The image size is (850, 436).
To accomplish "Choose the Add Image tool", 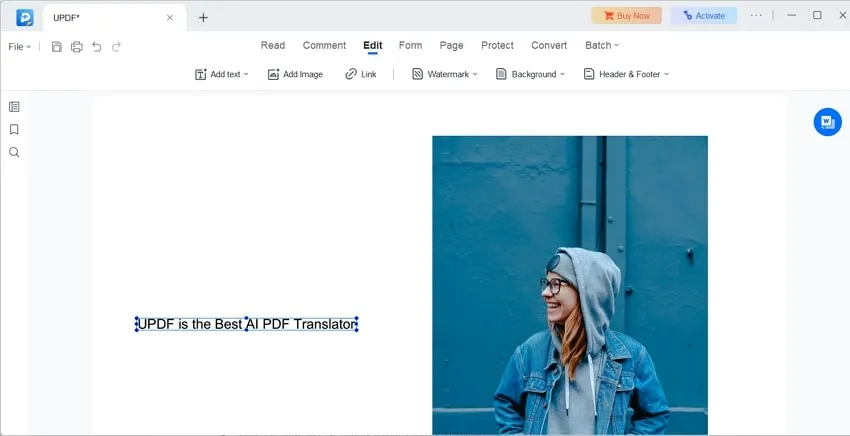I will [295, 74].
